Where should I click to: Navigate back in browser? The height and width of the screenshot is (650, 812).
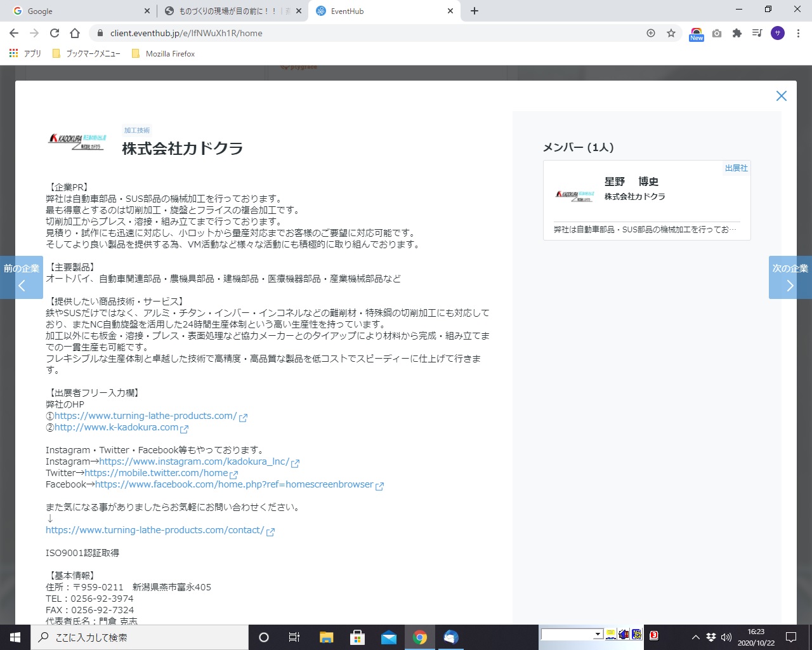[14, 33]
